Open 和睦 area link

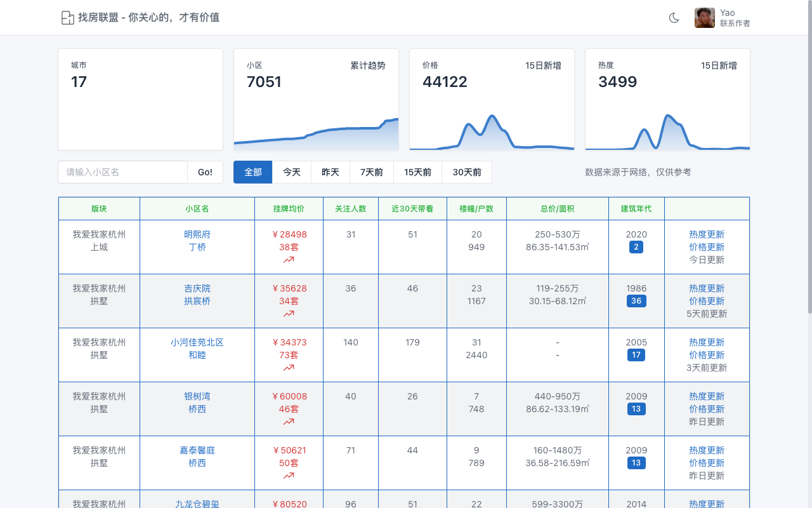pos(197,355)
